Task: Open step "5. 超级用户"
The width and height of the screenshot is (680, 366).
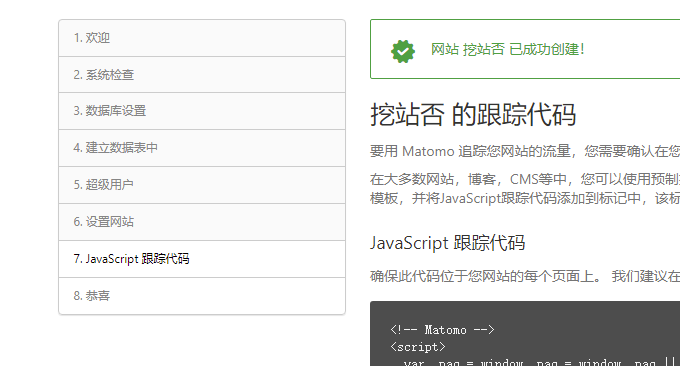Action: click(202, 185)
